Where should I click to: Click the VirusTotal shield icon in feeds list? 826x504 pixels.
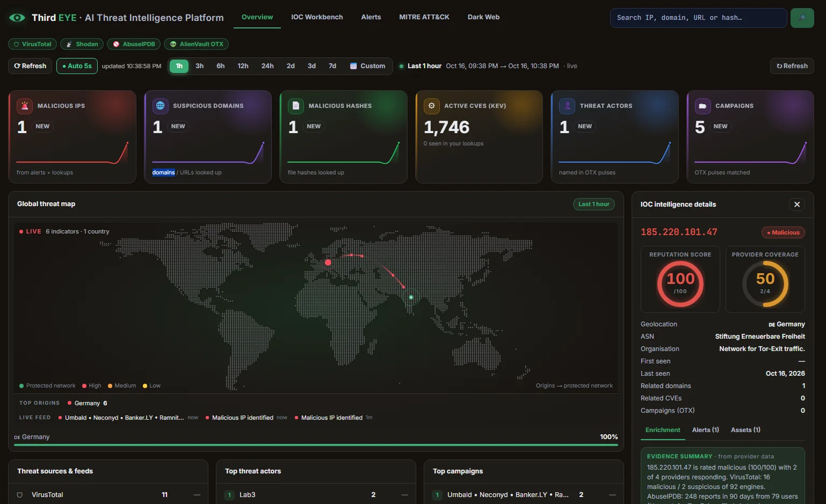[20, 495]
